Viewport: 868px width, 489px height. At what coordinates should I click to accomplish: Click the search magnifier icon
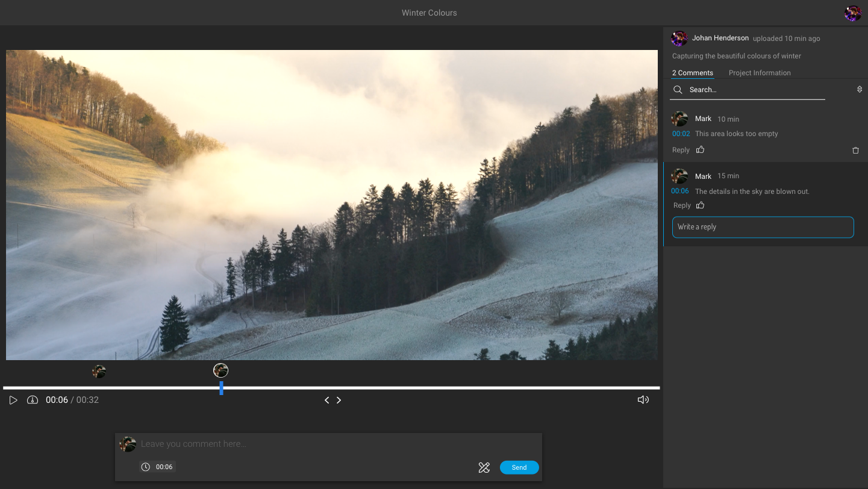click(x=678, y=90)
